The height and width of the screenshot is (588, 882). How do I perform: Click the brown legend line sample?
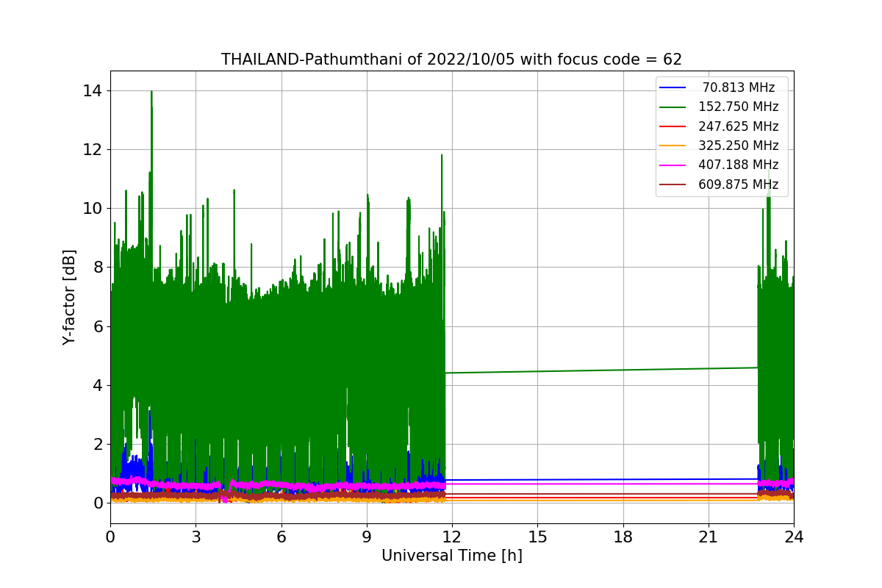click(x=673, y=185)
